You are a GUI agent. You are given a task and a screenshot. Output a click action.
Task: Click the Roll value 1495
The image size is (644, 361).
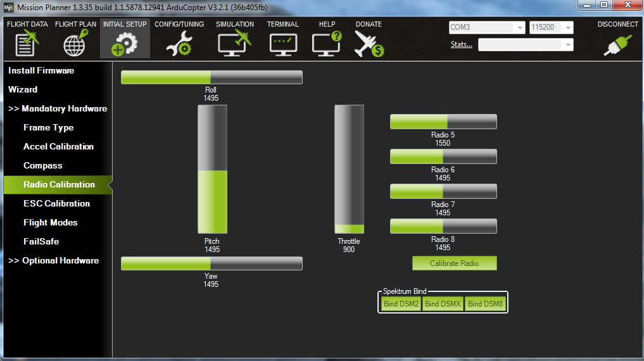211,98
